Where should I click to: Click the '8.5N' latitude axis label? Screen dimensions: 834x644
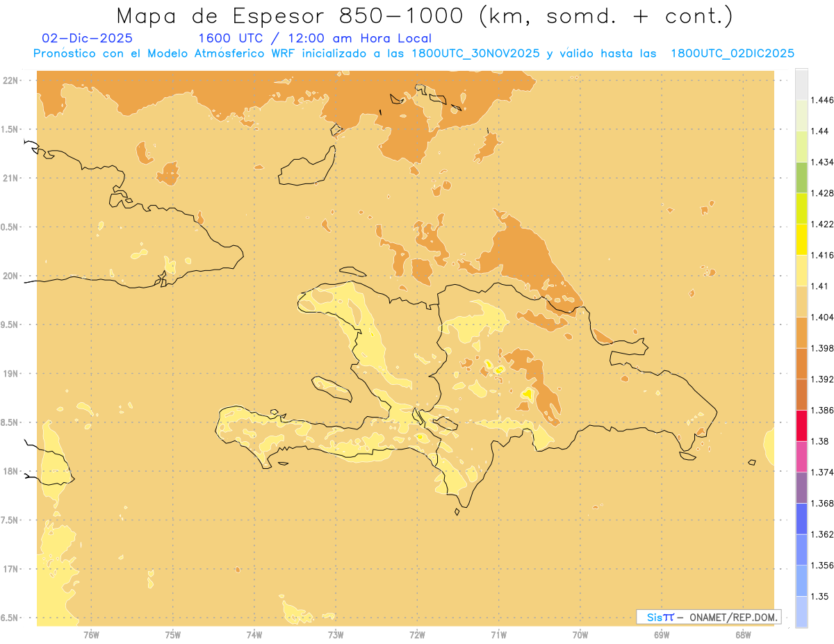[10, 422]
